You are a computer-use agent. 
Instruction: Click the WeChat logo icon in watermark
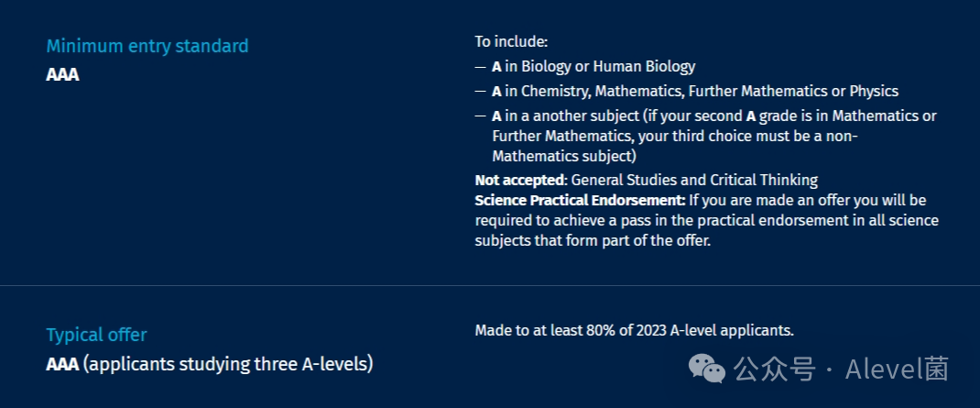pyautogui.click(x=707, y=369)
